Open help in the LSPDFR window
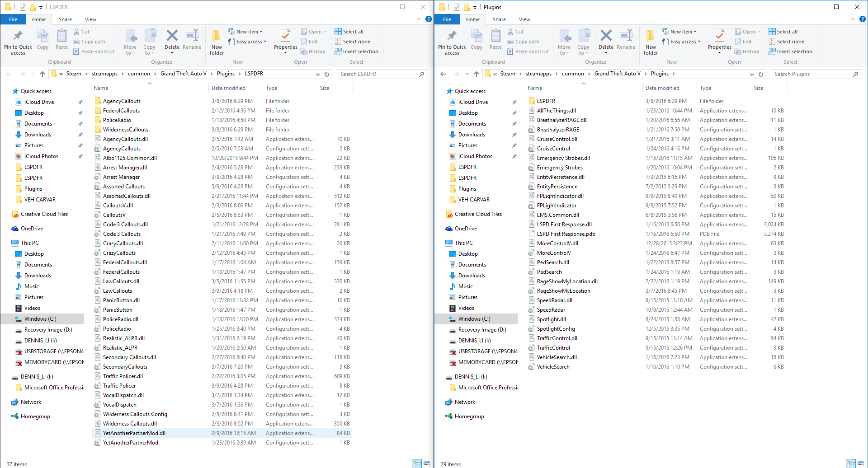The height and width of the screenshot is (468, 868). (x=429, y=19)
